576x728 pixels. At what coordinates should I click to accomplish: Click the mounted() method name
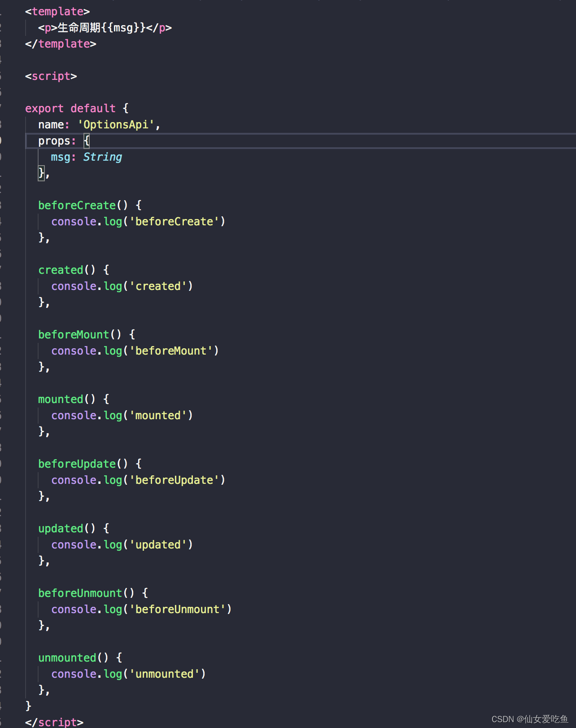click(61, 399)
